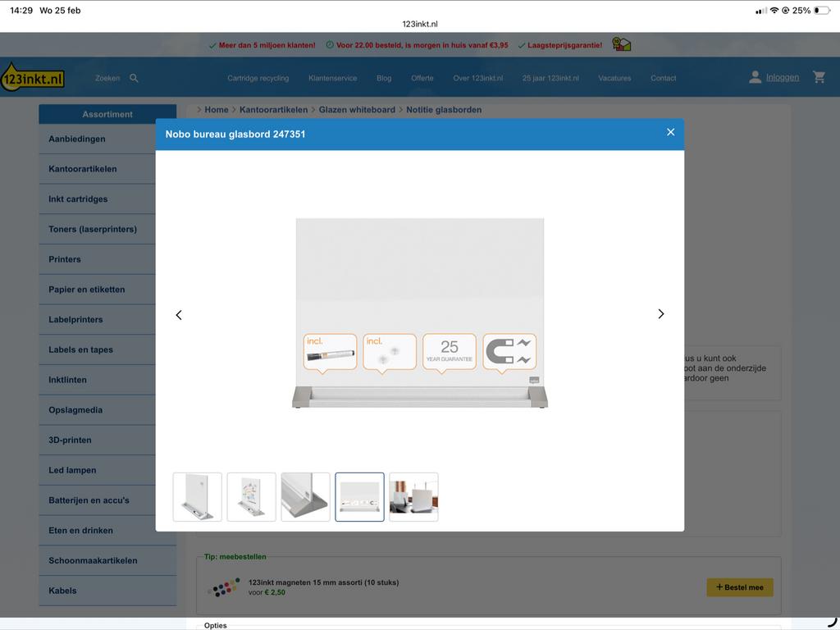Show the next product image arrow
Viewport: 840px width, 630px height.
coord(660,314)
